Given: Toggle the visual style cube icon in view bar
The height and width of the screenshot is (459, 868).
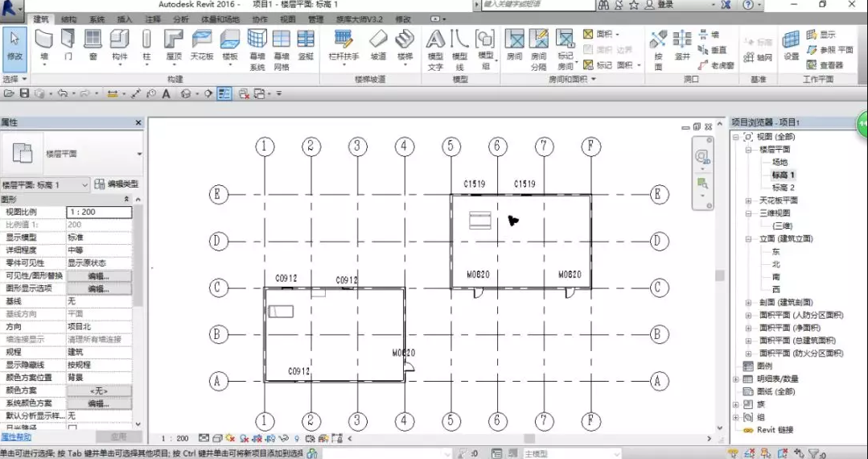Looking at the screenshot, I should pyautogui.click(x=217, y=438).
